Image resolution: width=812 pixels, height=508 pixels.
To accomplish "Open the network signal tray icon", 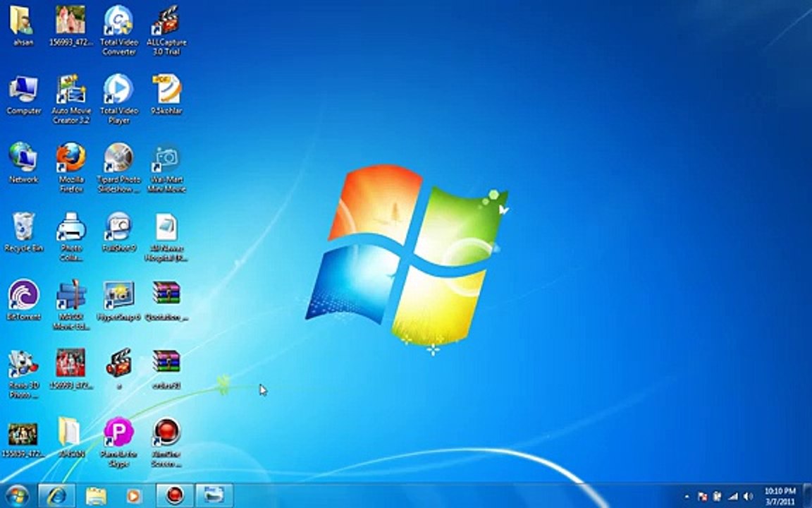I will point(733,497).
